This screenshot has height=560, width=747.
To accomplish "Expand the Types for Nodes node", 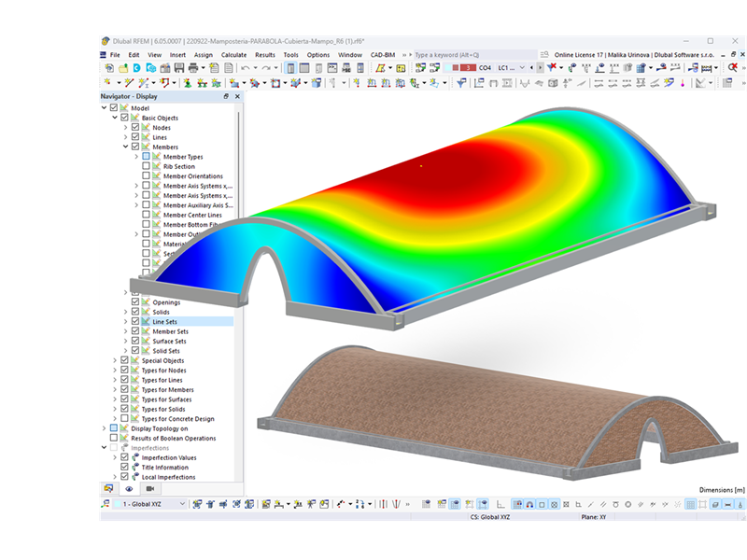I will (x=115, y=370).
